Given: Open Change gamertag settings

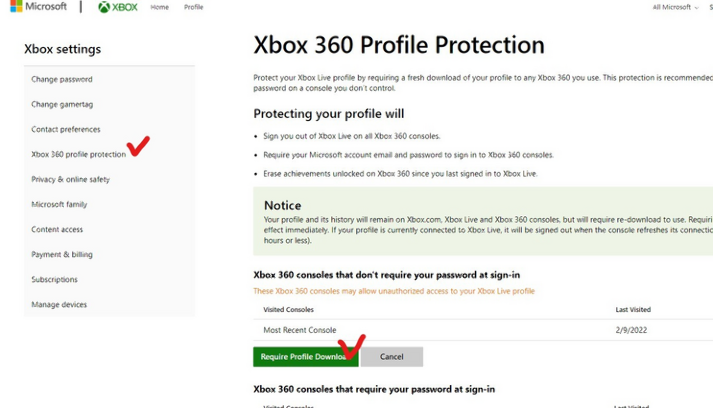Looking at the screenshot, I should pos(62,104).
